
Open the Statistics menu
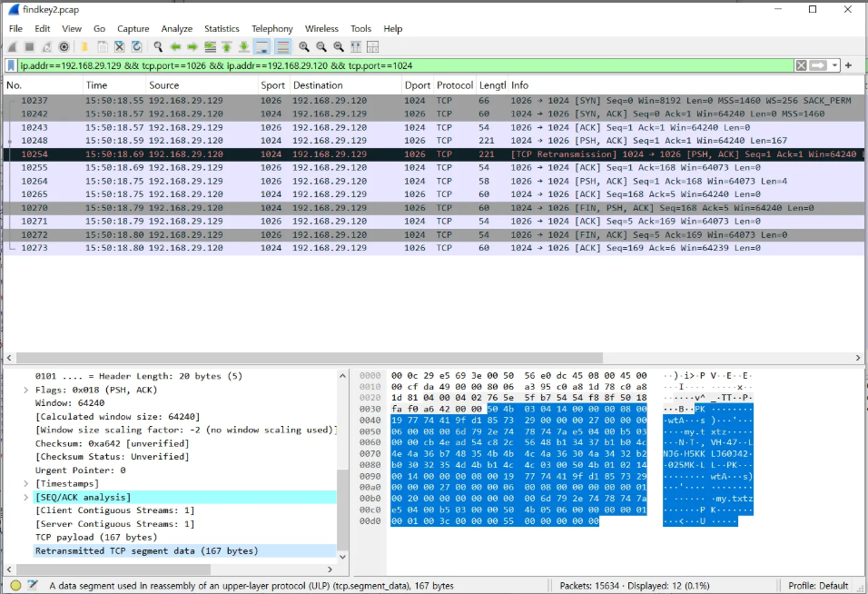(x=222, y=29)
